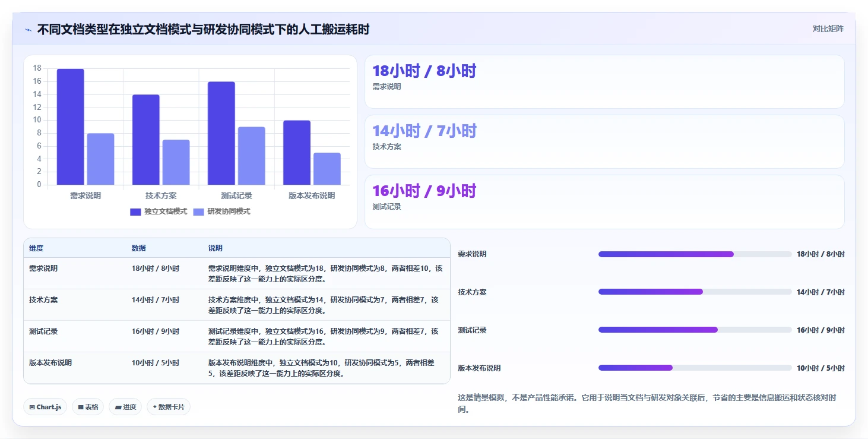Click the 18 label on chart y-axis

point(37,68)
